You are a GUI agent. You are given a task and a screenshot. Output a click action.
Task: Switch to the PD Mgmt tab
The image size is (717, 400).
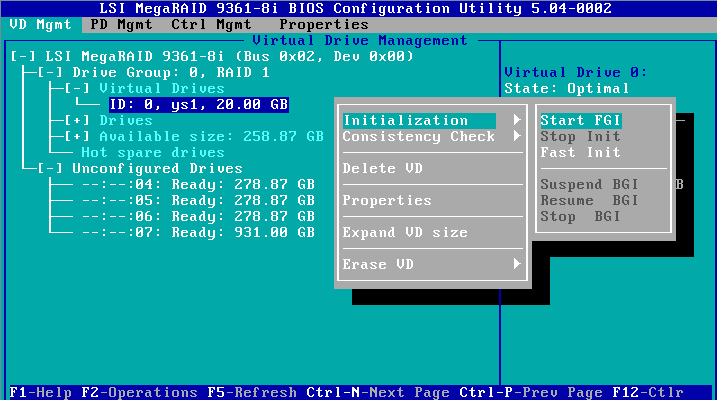point(121,25)
